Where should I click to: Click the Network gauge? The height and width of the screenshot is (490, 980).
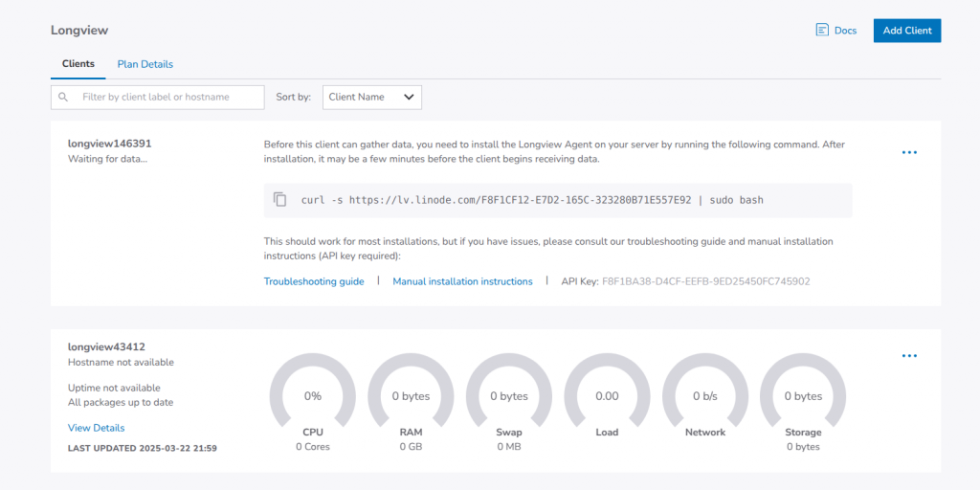pos(705,396)
